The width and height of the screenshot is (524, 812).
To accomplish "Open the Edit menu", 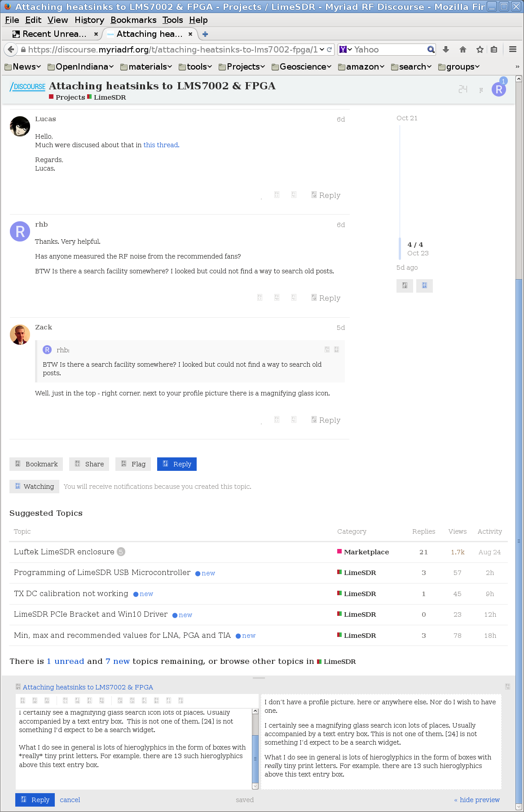I will tap(33, 20).
